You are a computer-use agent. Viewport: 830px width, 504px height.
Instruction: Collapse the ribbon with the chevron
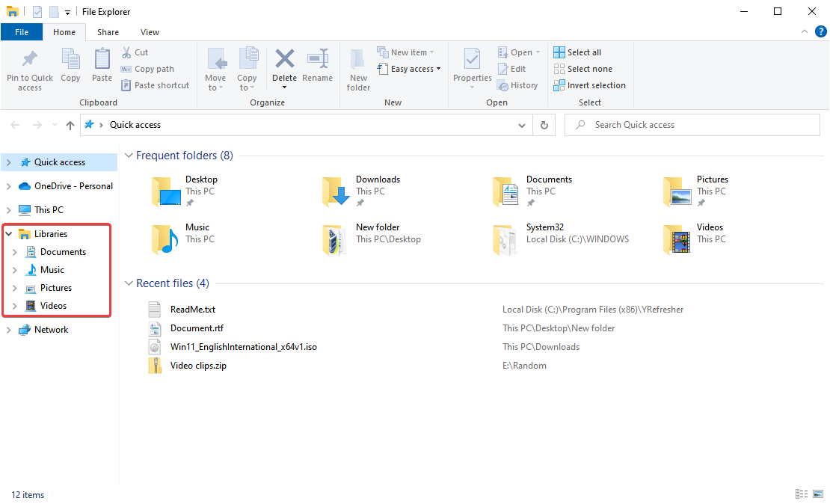pos(805,31)
